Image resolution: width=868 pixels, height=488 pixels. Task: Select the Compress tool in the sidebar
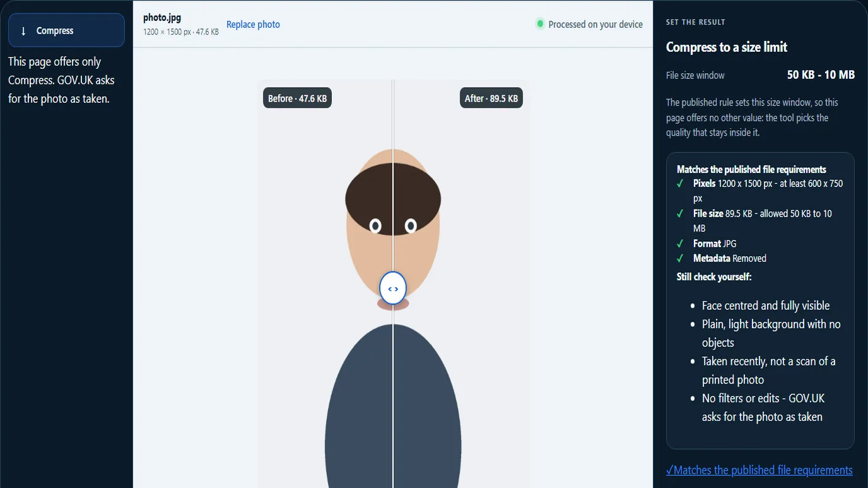pyautogui.click(x=66, y=30)
